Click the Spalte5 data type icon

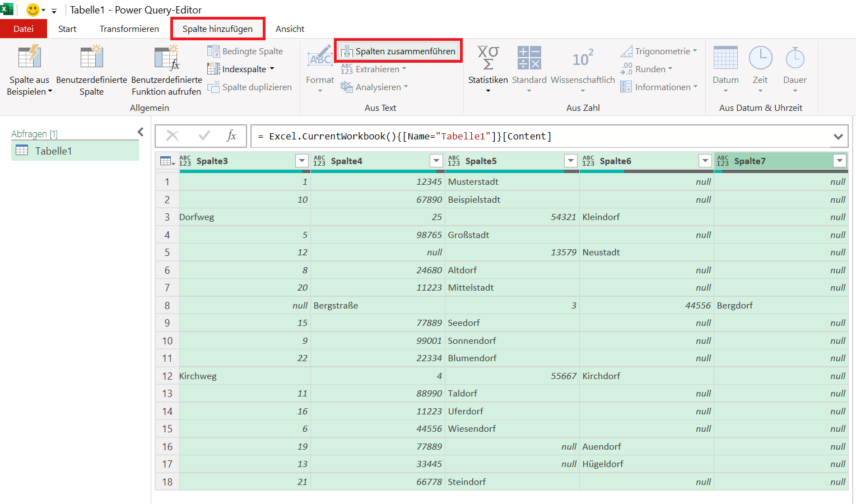pyautogui.click(x=454, y=161)
